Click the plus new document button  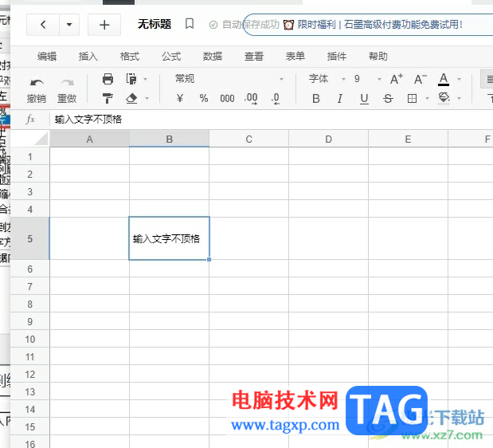104,25
